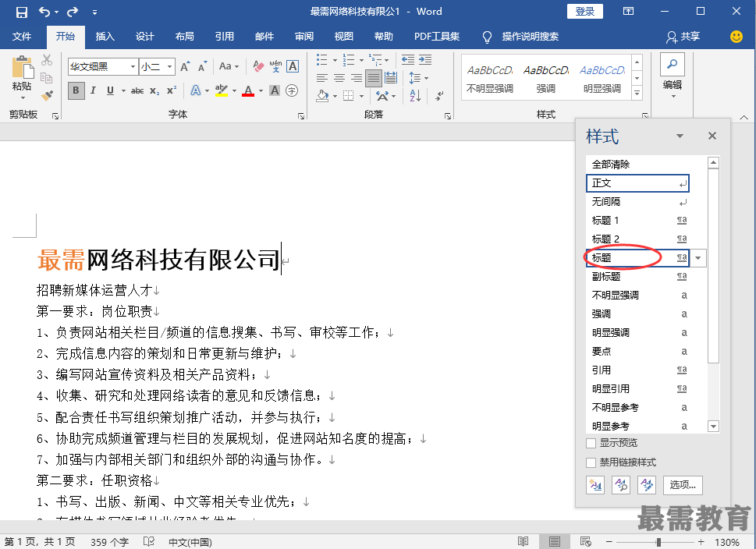Screen dimensions: 756x549
Task: Select 全部清除 in the Styles list
Action: tap(637, 165)
